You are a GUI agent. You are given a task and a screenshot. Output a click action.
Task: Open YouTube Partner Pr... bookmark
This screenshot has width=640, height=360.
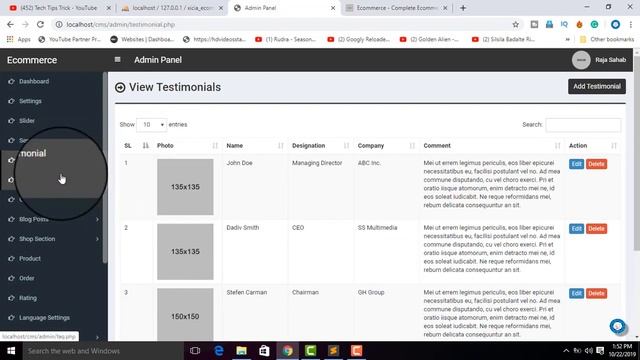(69, 39)
